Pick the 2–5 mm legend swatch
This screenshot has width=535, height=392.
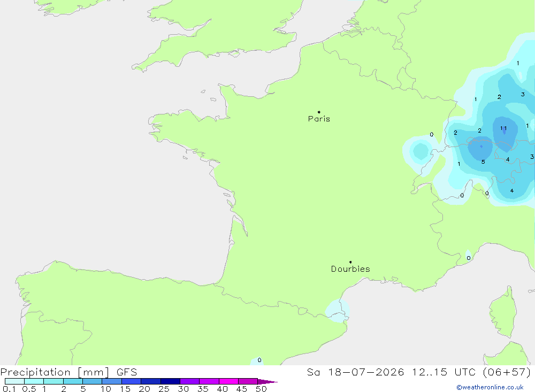coord(73,381)
